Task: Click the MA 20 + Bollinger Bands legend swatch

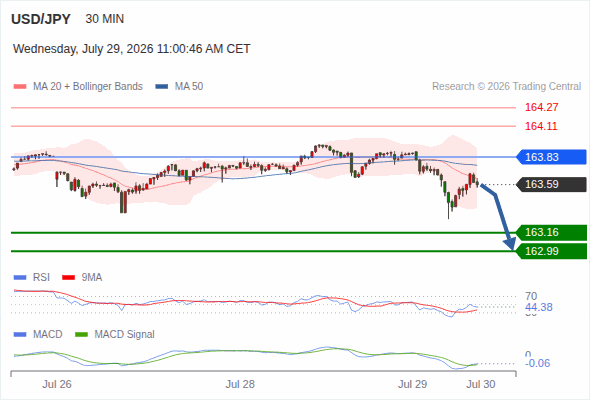Action: click(20, 87)
